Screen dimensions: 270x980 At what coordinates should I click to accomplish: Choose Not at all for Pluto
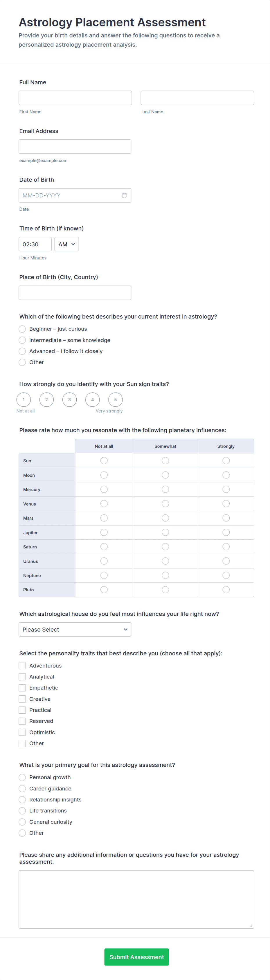pyautogui.click(x=104, y=590)
